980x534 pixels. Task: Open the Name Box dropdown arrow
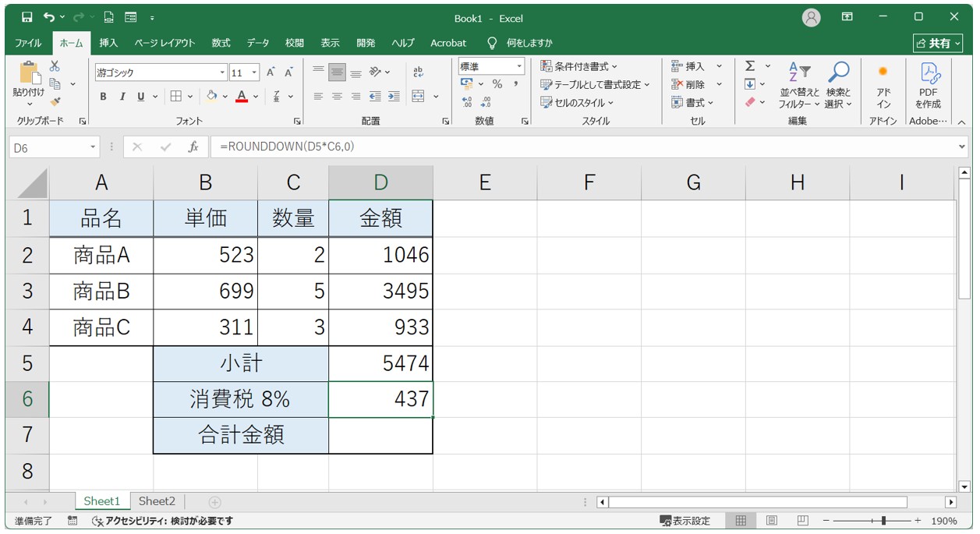[x=94, y=147]
